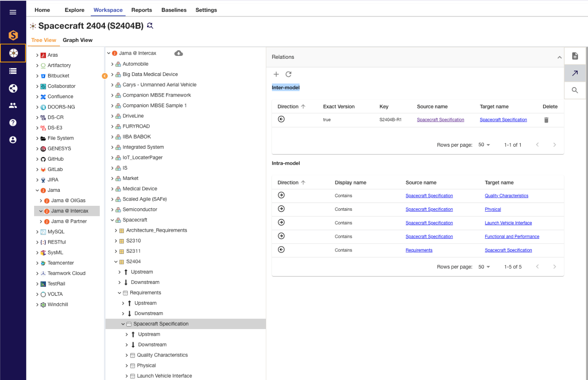Open the document details panel icon

coord(575,56)
